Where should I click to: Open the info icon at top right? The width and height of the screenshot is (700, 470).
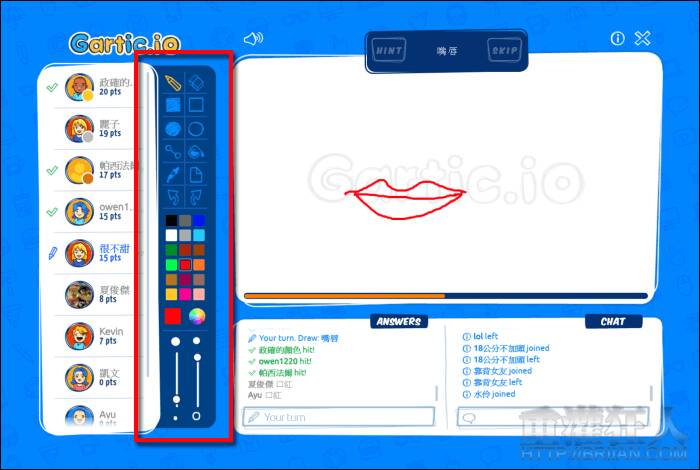click(617, 38)
